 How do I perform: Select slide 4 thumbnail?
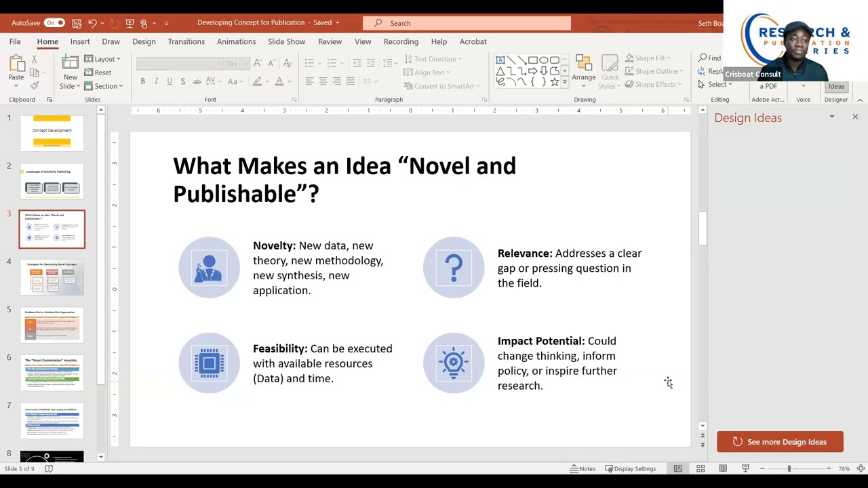(x=52, y=277)
